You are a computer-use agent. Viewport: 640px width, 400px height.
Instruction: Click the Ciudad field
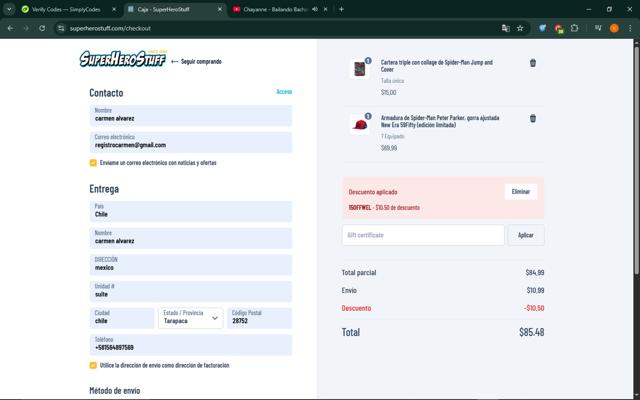coord(122,318)
